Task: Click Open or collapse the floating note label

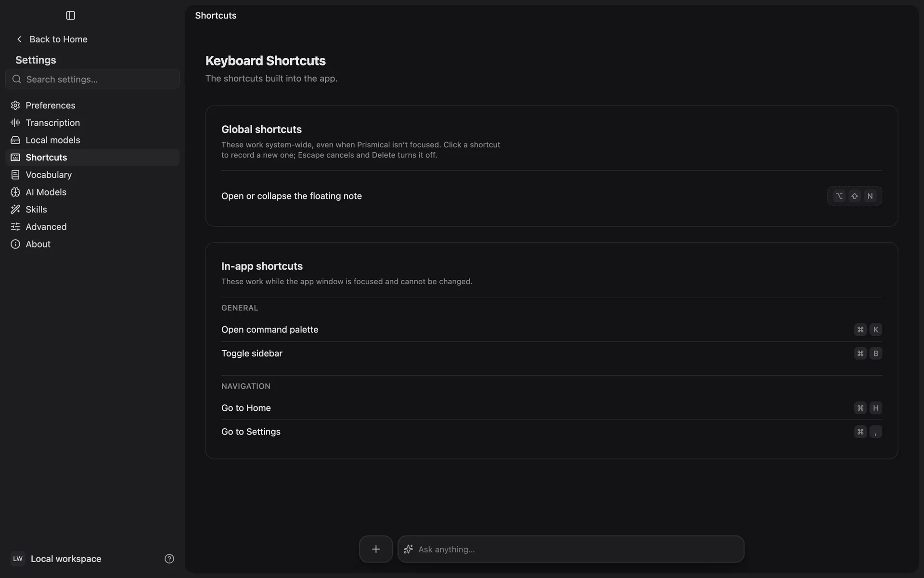Action: (292, 196)
